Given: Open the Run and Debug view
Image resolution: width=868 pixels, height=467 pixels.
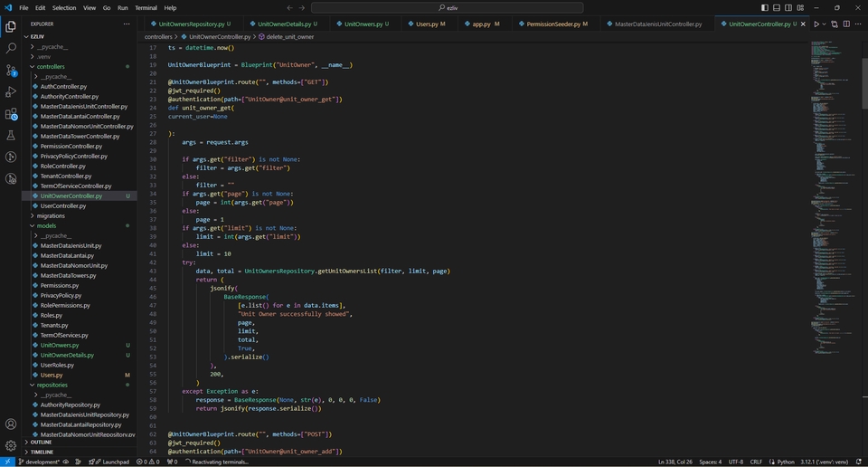Looking at the screenshot, I should 11,92.
